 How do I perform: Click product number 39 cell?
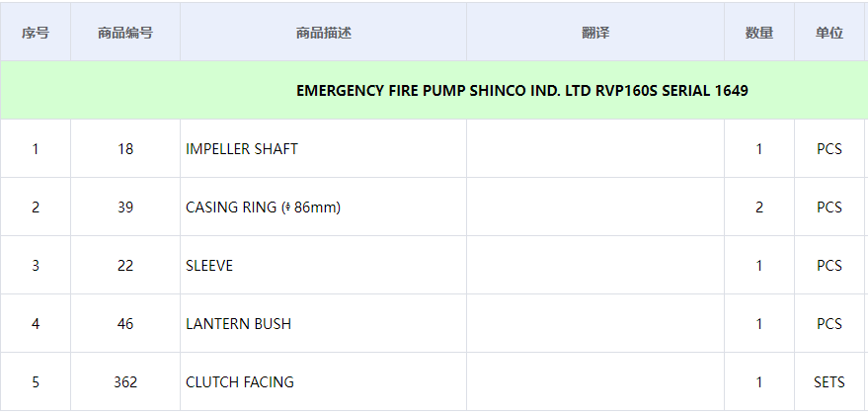pos(125,208)
